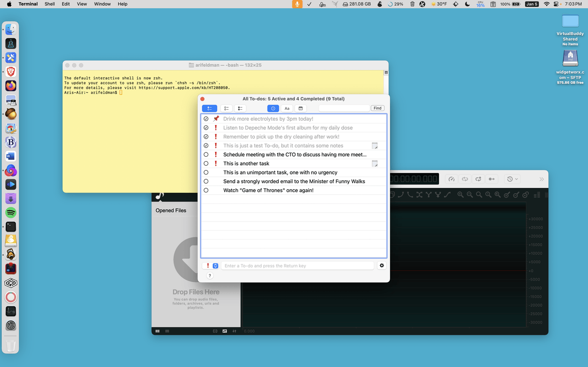Viewport: 588px width, 367px height.
Task: Select the first list view button in To-dos toolbar
Action: [x=209, y=108]
